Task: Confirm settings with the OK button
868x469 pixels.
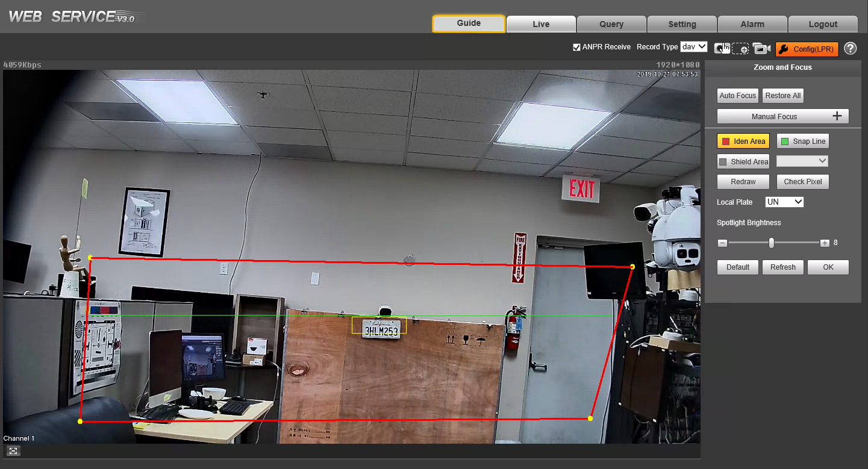Action: click(828, 267)
